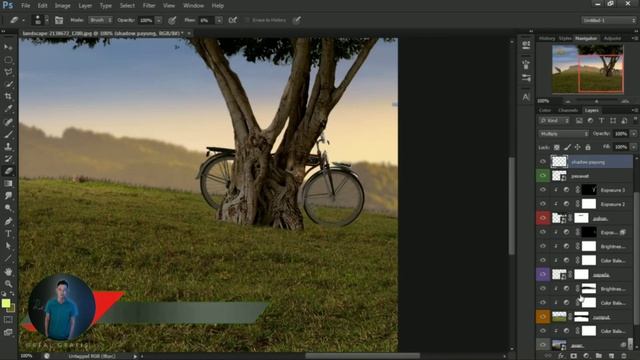Click the foreground color swatch
This screenshot has width=640, height=360.
(x=6, y=303)
